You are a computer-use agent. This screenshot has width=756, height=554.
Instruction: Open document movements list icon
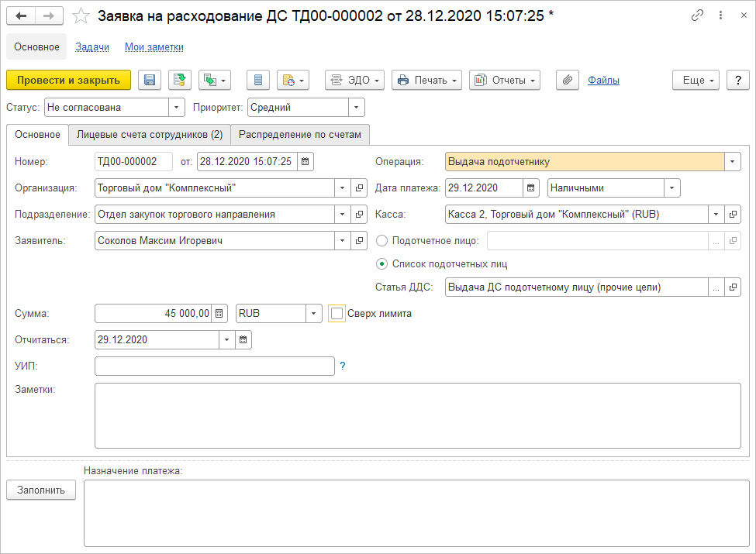tap(258, 80)
